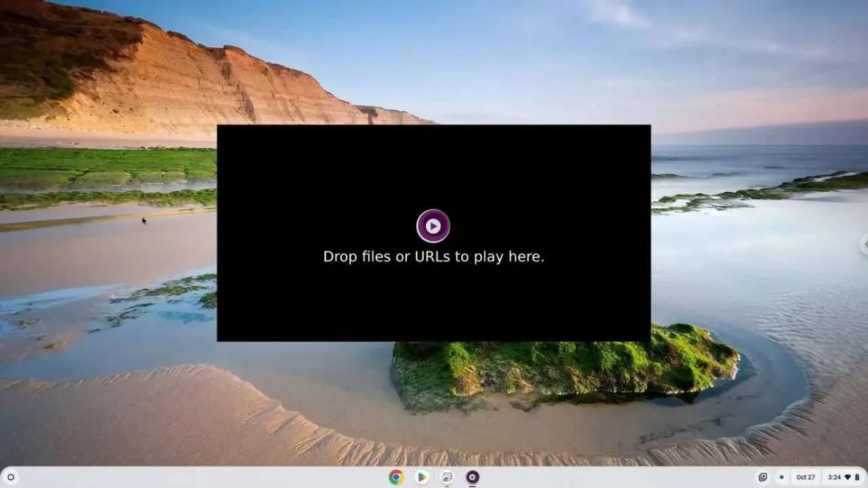
Task: Open the Google Play Store
Action: tap(421, 477)
